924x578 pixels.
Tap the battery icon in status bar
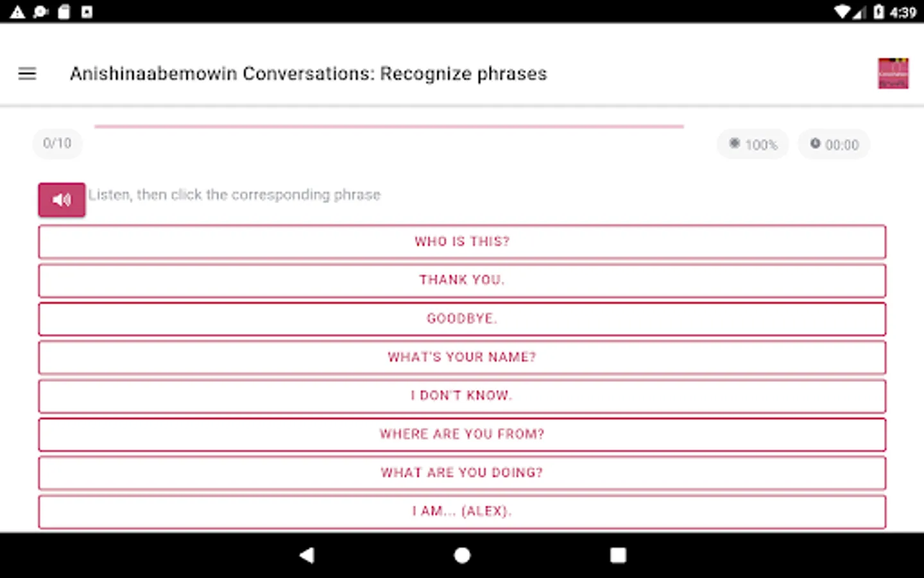878,12
